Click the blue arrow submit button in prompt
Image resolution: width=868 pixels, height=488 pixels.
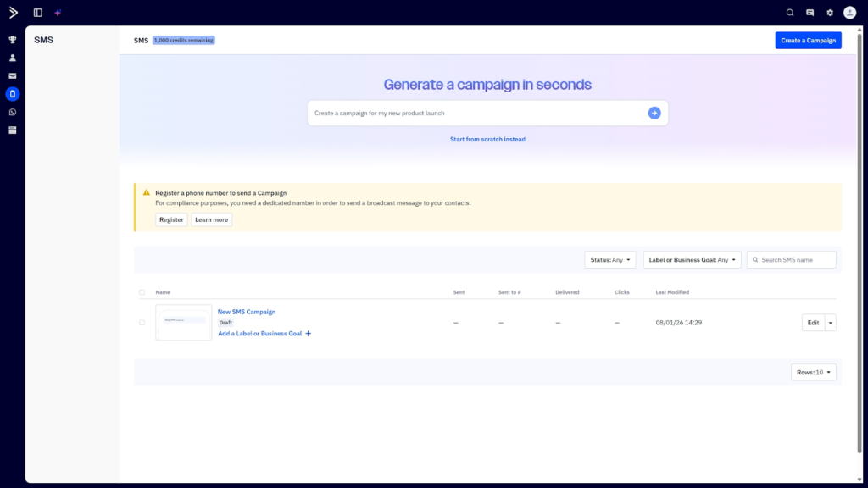(x=654, y=113)
